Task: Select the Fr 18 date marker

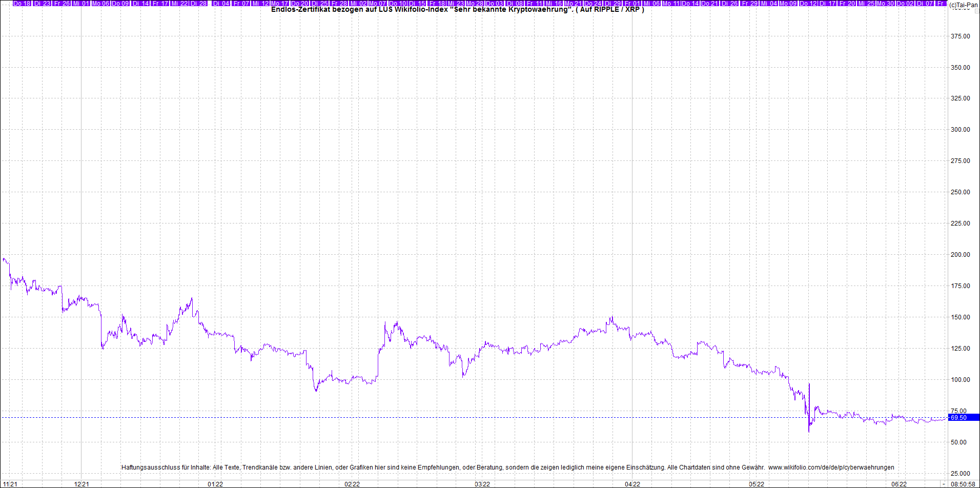Action: point(437,3)
